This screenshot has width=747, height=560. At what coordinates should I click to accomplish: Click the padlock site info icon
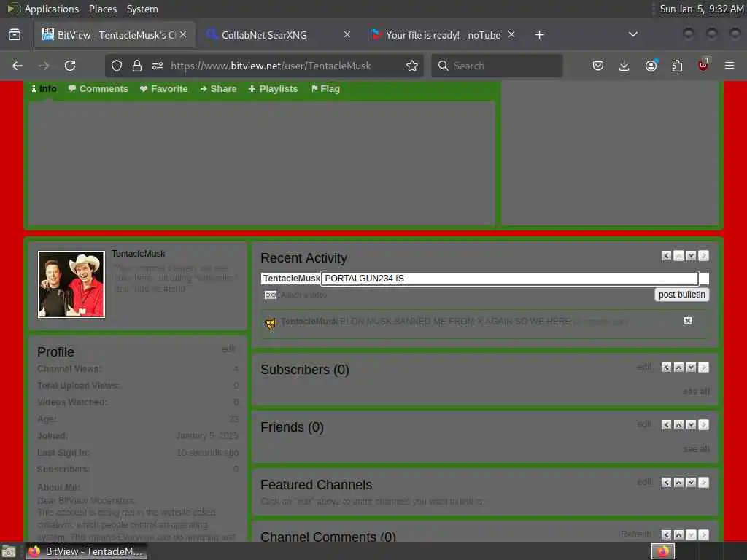click(137, 66)
